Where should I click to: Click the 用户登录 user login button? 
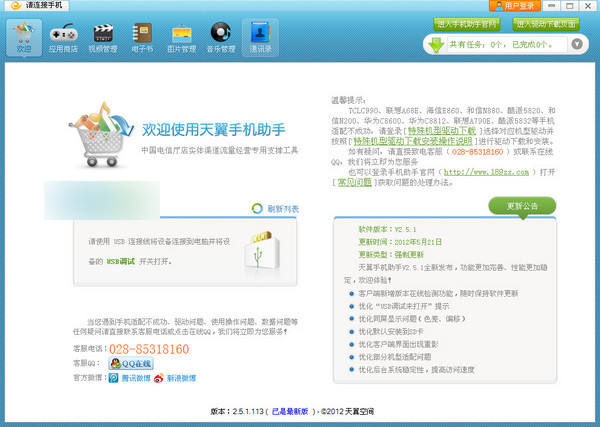click(x=515, y=6)
